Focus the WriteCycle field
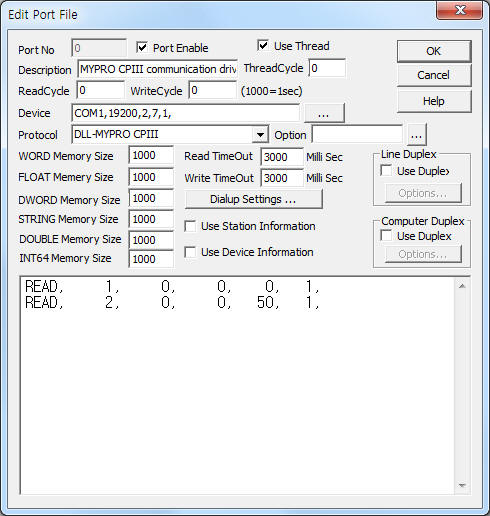The image size is (490, 516). tap(213, 90)
